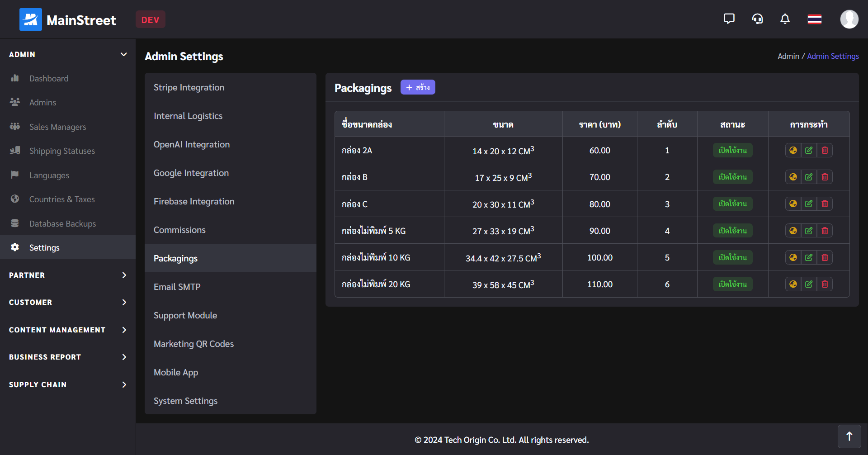
Task: Switch to Internal Logistics settings
Action: coord(231,116)
